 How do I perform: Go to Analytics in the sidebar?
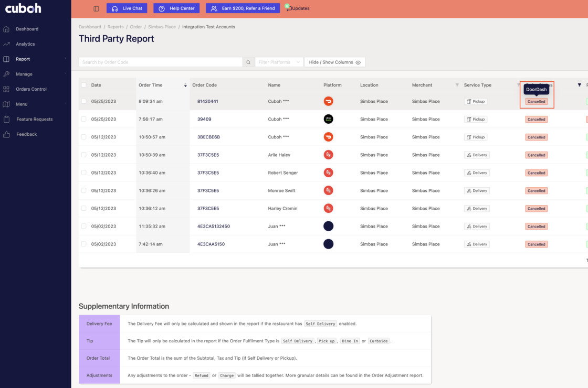(25, 44)
